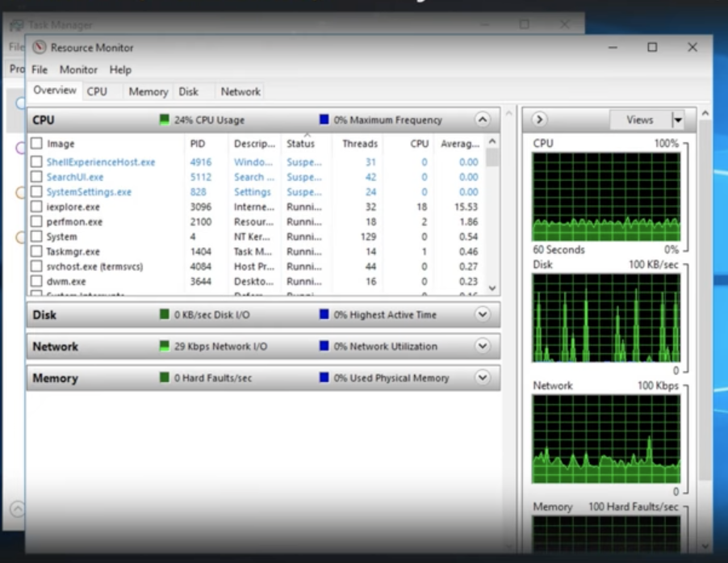Click the Resource Monitor title bar icon
728x563 pixels.
coord(40,47)
